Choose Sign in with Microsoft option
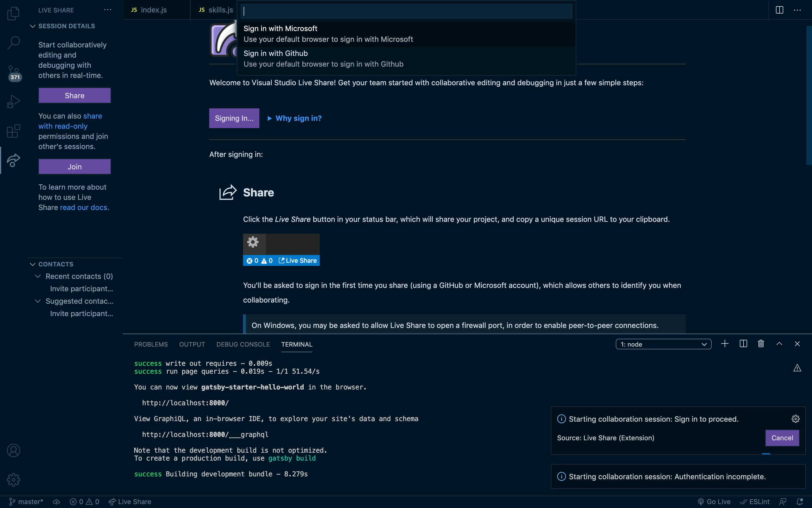This screenshot has width=812, height=508. pos(406,34)
